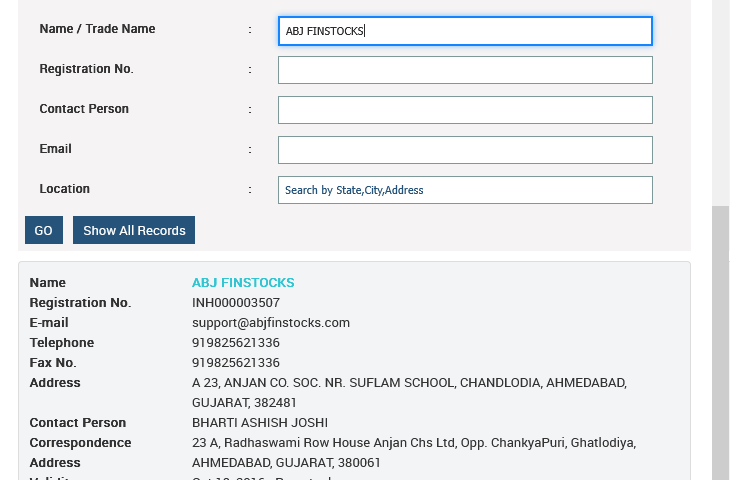Click the E-mail label in results
Image resolution: width=730 pixels, height=480 pixels.
click(49, 323)
